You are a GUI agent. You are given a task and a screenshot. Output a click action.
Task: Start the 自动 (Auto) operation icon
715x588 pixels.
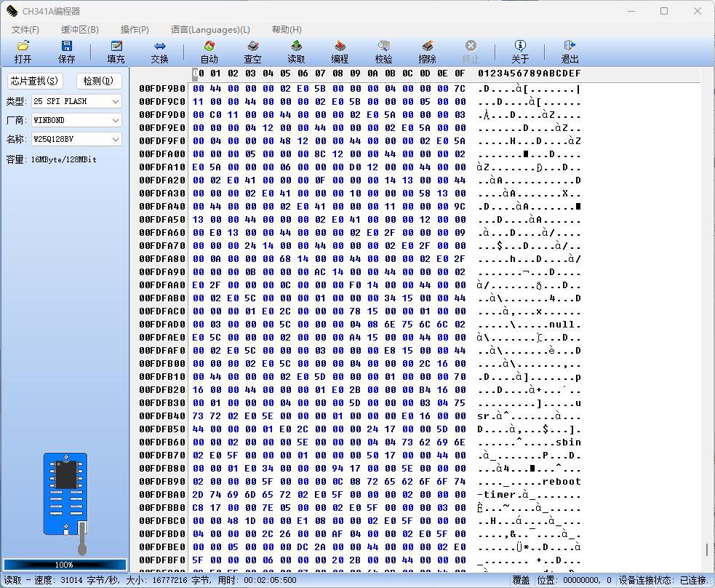click(209, 46)
